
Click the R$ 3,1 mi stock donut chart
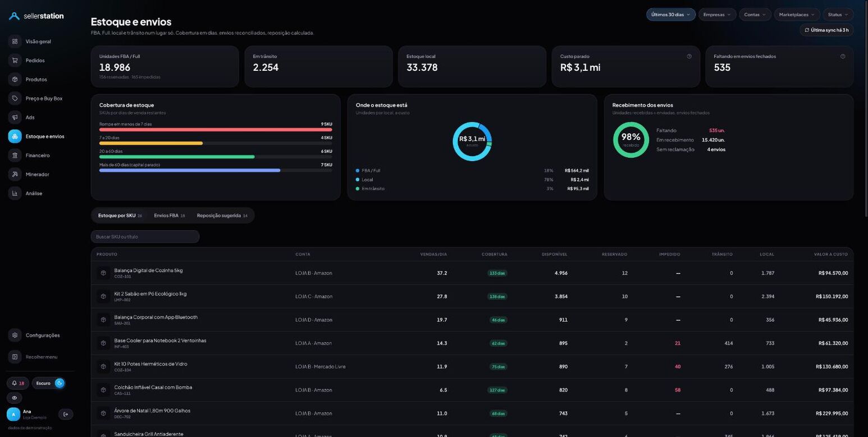[x=472, y=142]
